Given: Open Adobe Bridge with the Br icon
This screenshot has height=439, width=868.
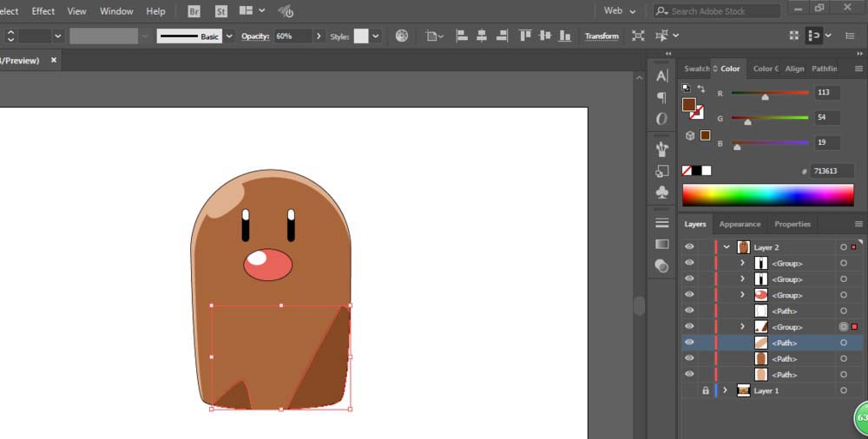Looking at the screenshot, I should 194,11.
